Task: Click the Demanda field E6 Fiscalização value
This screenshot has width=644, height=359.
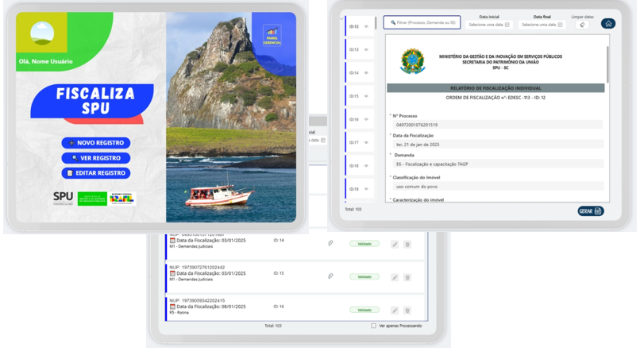Action: tap(498, 164)
